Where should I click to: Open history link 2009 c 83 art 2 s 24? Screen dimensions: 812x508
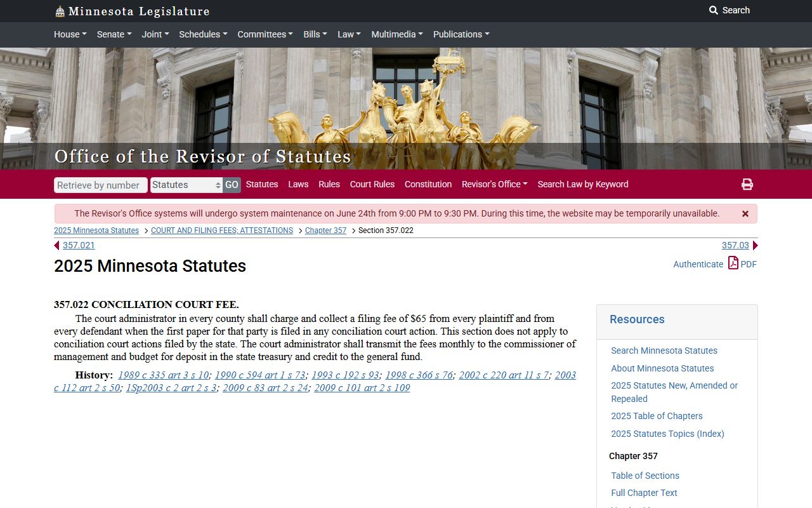[x=266, y=388]
